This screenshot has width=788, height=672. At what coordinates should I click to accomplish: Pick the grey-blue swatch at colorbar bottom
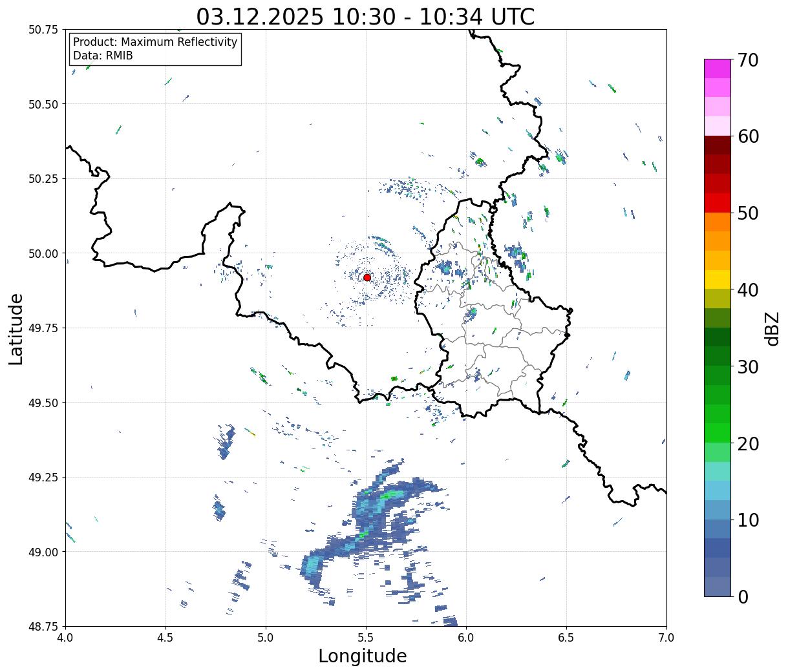click(x=718, y=586)
